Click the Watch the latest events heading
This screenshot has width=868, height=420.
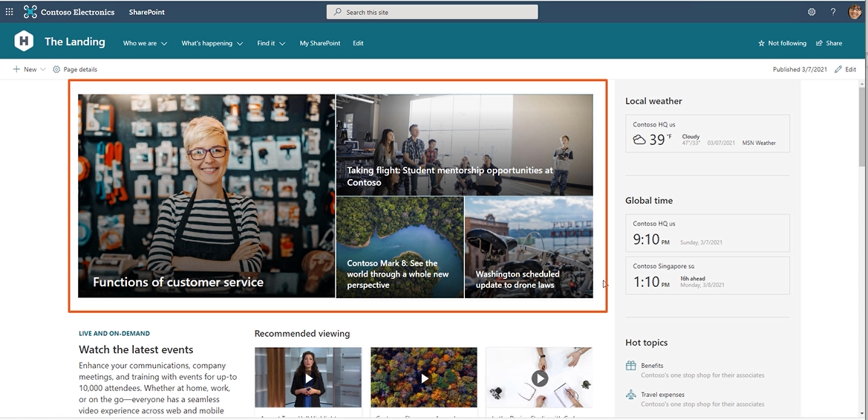[136, 349]
